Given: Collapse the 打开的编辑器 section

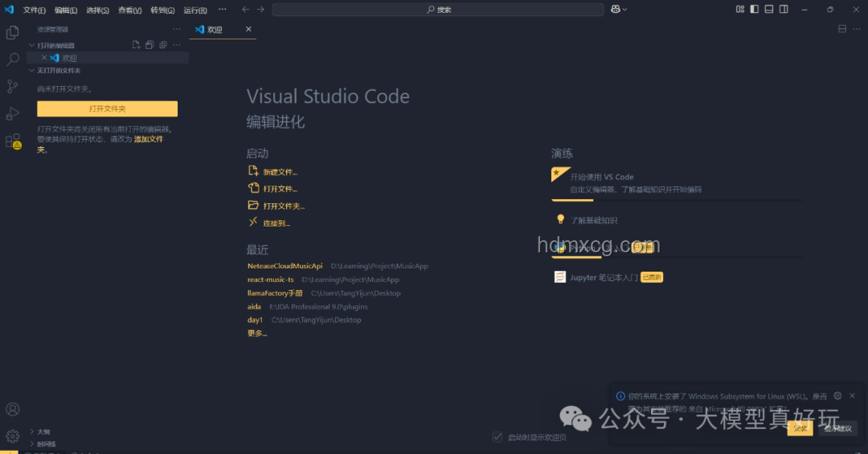Looking at the screenshot, I should (x=31, y=45).
